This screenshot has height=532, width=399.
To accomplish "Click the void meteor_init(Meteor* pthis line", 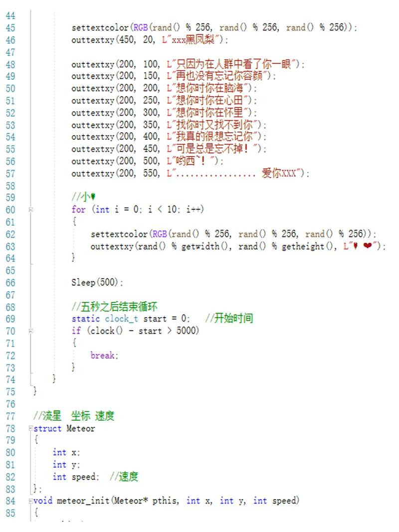I will pos(166,501).
